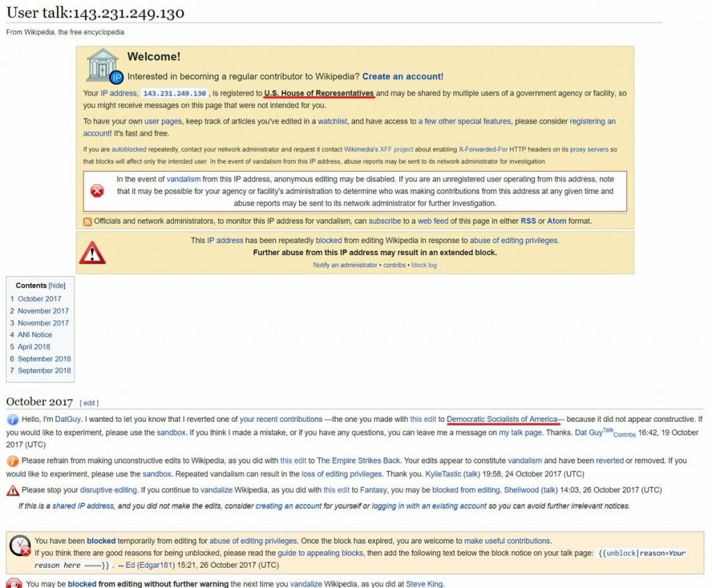Open contribs link in block banner
Image resolution: width=712 pixels, height=588 pixels.
394,266
